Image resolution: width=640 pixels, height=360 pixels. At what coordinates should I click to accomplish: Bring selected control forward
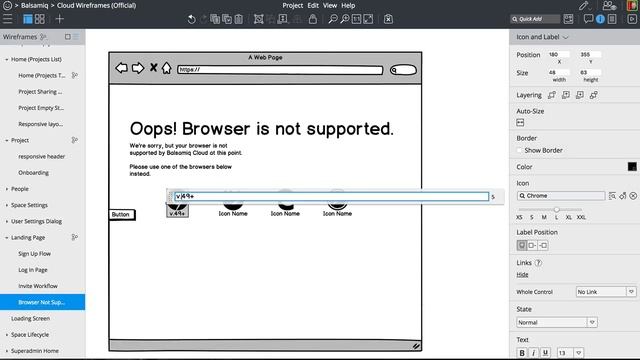(566, 95)
